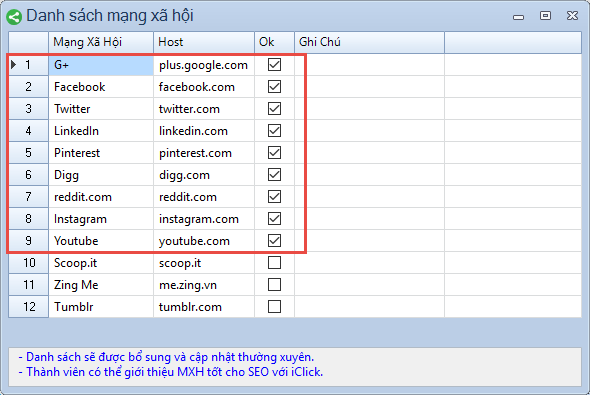Image resolution: width=590 pixels, height=395 pixels.
Task: Select the Zing Me name cell
Action: [x=101, y=285]
